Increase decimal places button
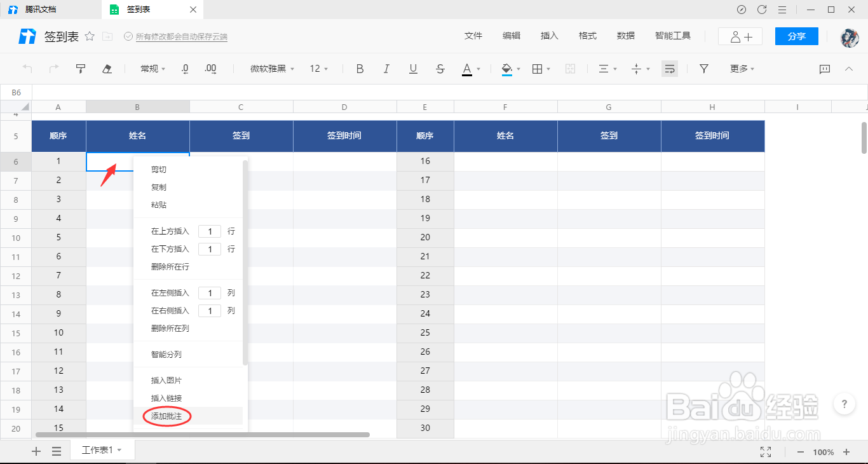This screenshot has height=464, width=868. coord(211,69)
